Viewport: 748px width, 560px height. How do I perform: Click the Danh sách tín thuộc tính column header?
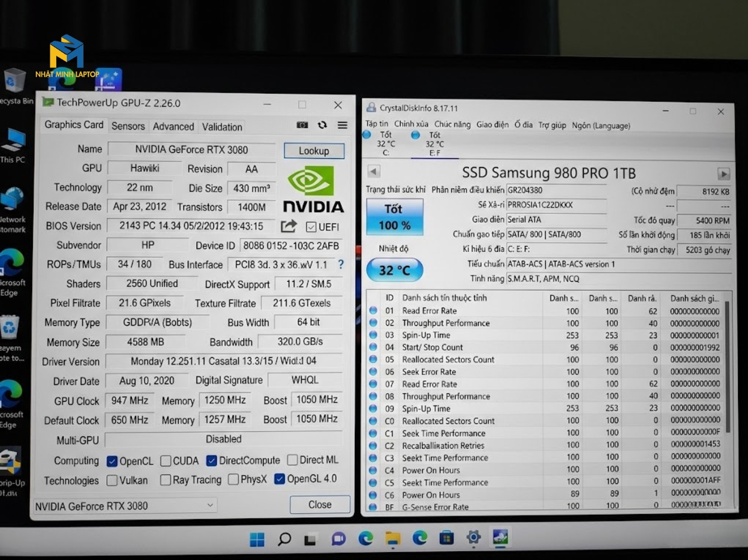pyautogui.click(x=444, y=298)
